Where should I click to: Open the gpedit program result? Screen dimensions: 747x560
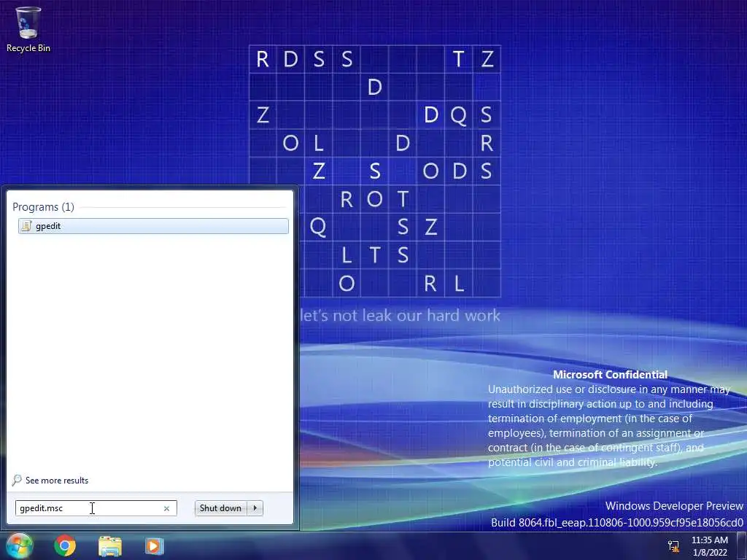click(x=153, y=226)
